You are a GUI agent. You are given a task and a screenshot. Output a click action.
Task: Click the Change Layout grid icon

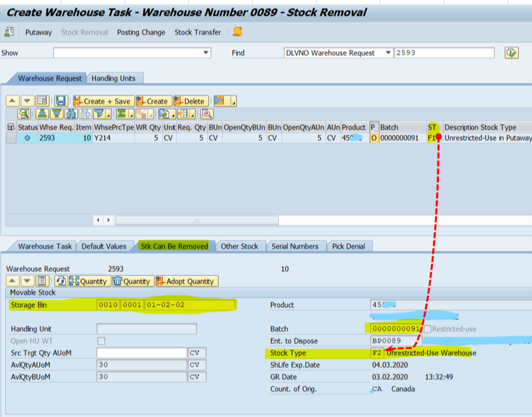tap(184, 114)
